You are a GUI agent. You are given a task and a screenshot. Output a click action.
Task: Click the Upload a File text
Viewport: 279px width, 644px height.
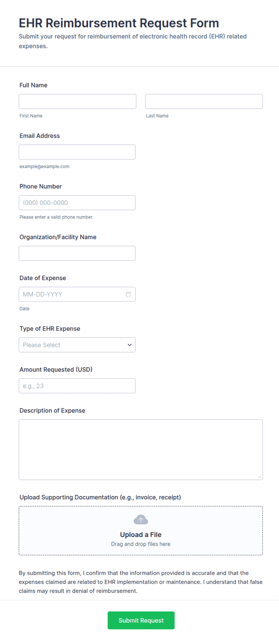point(141,535)
